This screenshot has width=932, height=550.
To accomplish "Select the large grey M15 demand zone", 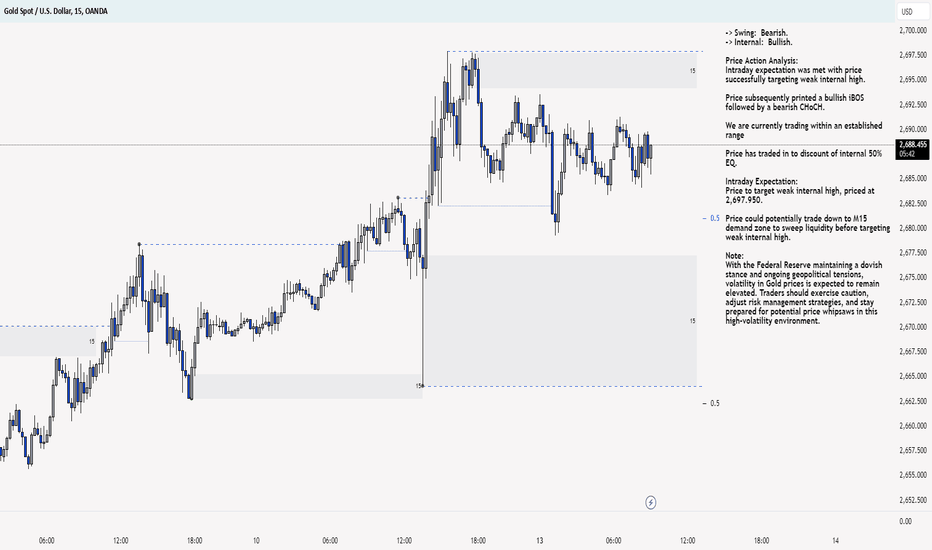I will [560, 320].
